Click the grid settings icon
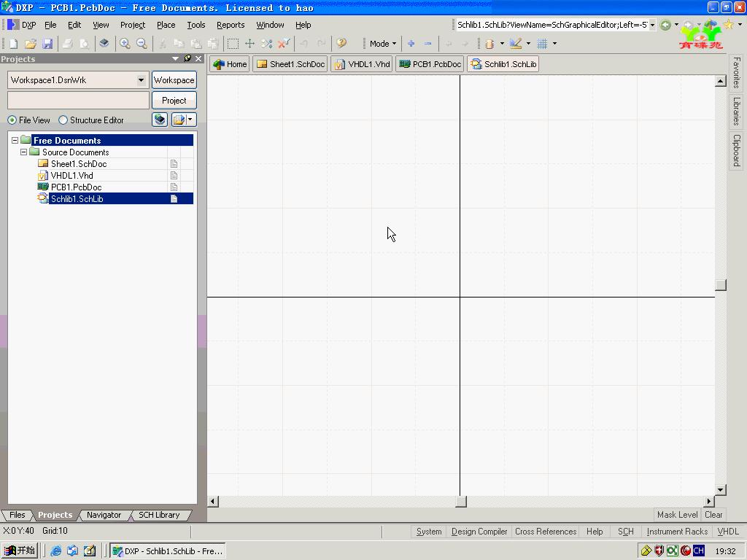The width and height of the screenshot is (747, 560). [x=542, y=44]
